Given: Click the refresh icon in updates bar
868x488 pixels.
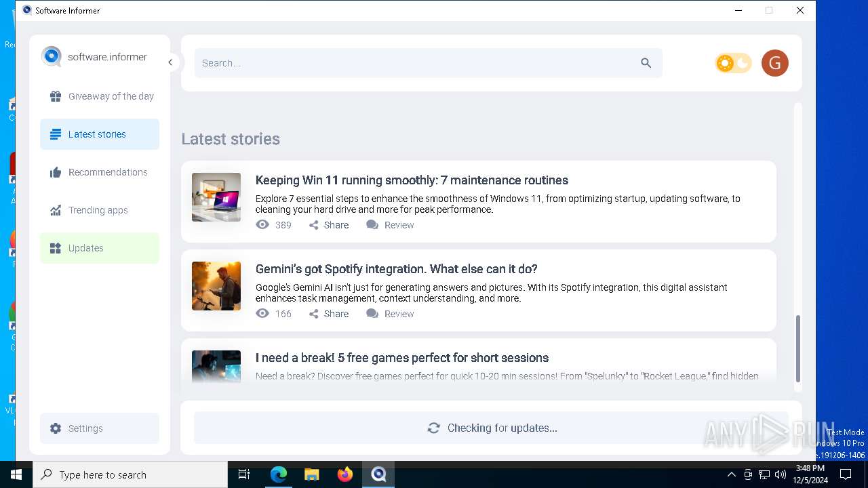Looking at the screenshot, I should pyautogui.click(x=434, y=428).
